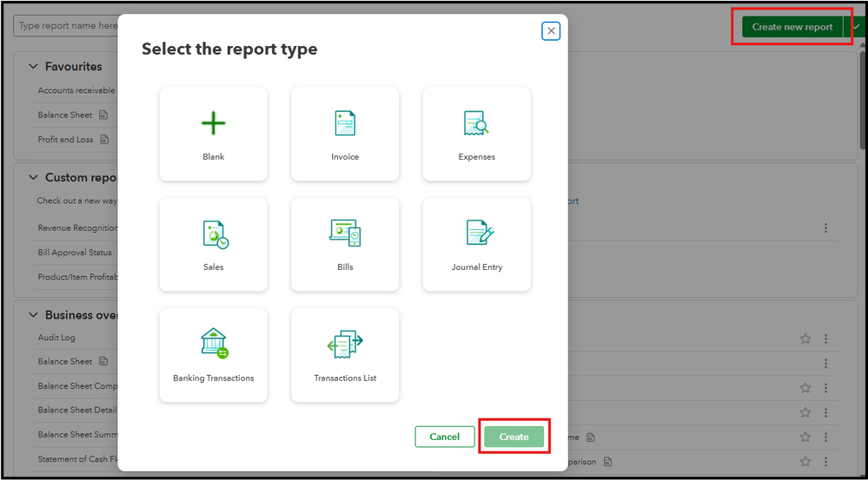Collapse the Favourites section
The height and width of the screenshot is (480, 868).
[x=34, y=66]
